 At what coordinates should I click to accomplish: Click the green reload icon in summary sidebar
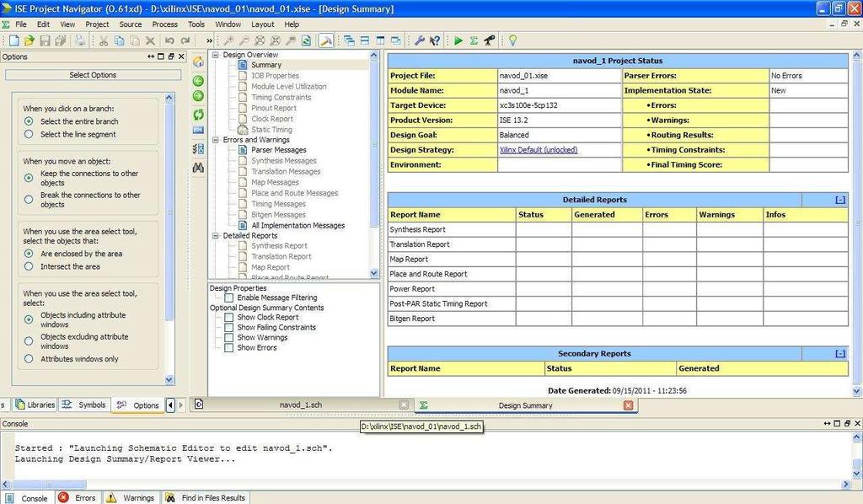[198, 115]
